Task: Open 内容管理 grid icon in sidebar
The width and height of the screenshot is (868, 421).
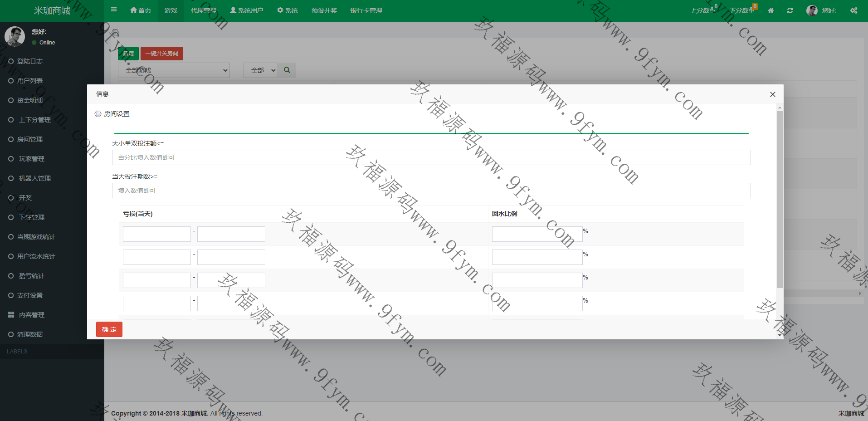Action: point(11,315)
